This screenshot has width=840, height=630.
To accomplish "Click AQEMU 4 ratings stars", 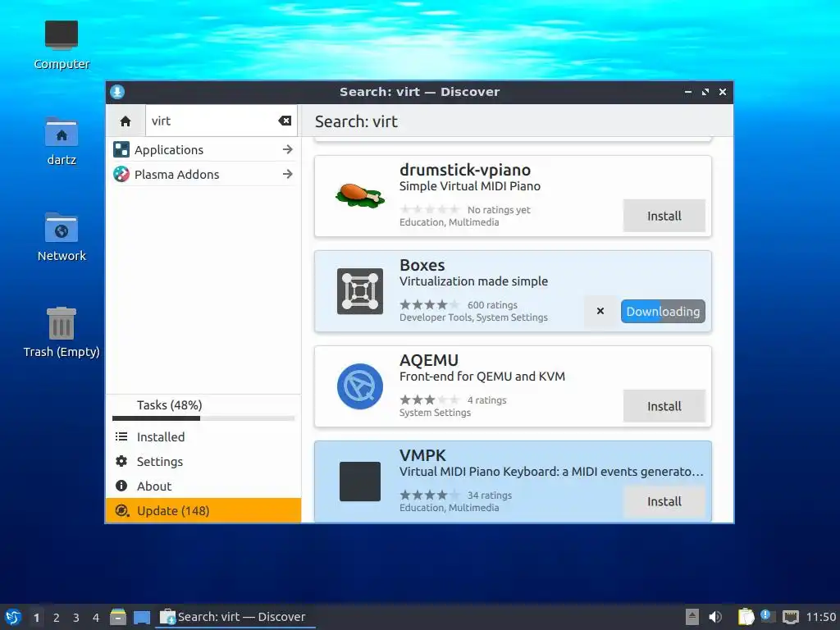I will click(430, 399).
